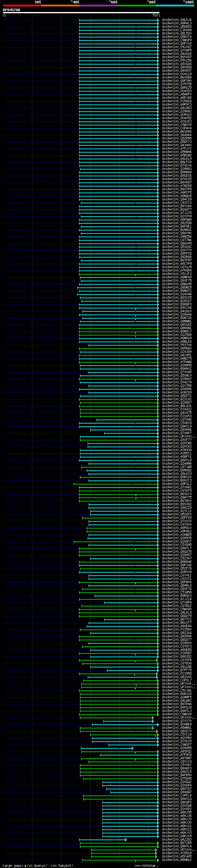Screen dimensions: 197x868
Task: Open hit UniRef100_B6SKR6
Action: (176, 131)
